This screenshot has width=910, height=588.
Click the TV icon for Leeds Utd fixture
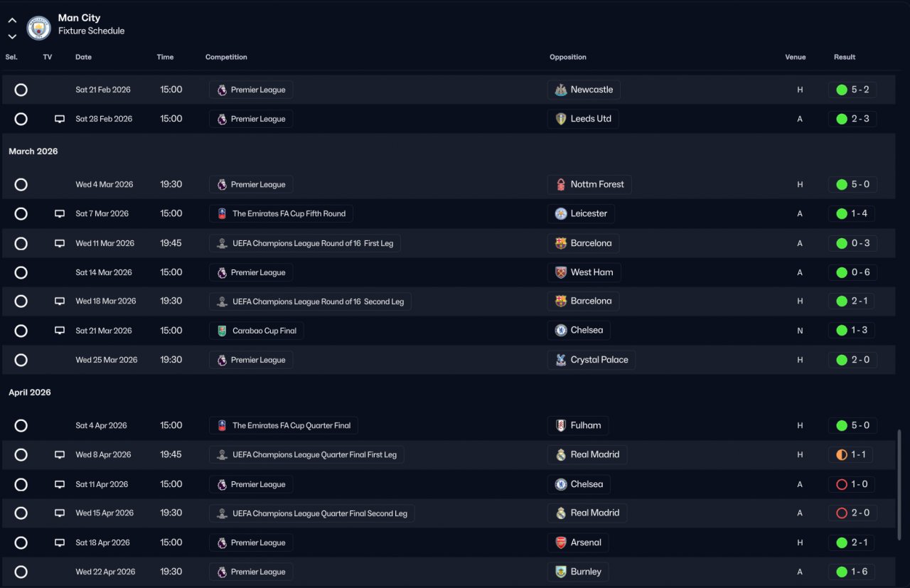pos(60,119)
